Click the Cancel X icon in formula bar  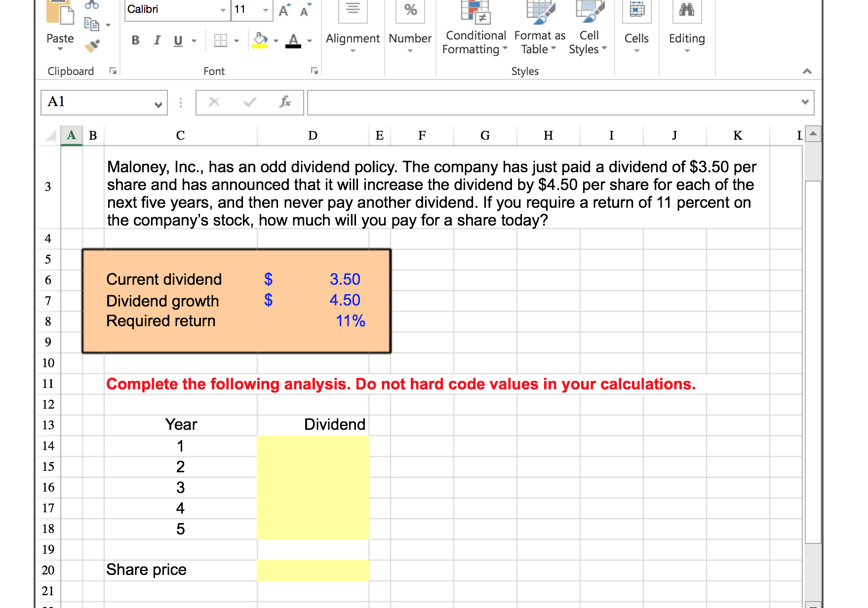coord(214,102)
